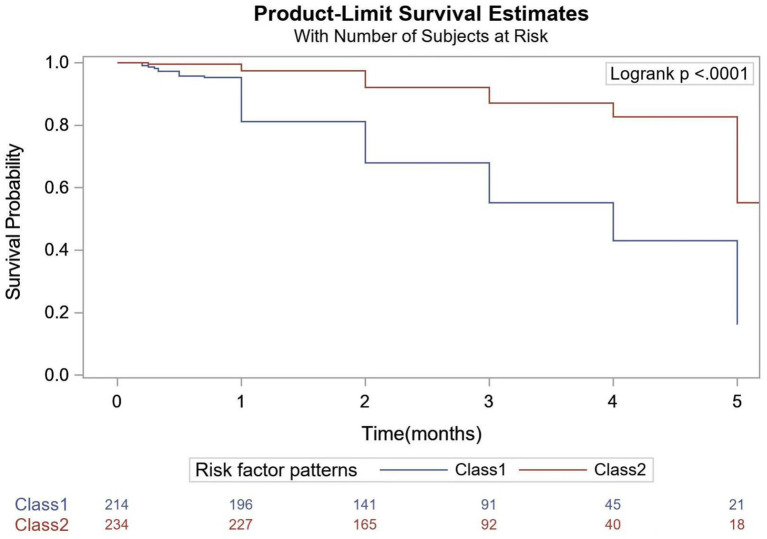The height and width of the screenshot is (539, 767).
Task: Select Class2 at-risk count 18
Action: pos(736,525)
